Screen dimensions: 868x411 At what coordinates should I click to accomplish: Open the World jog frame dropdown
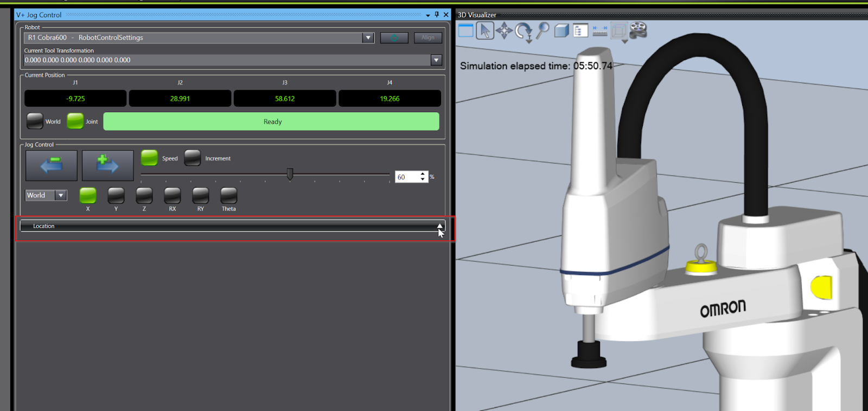(61, 195)
